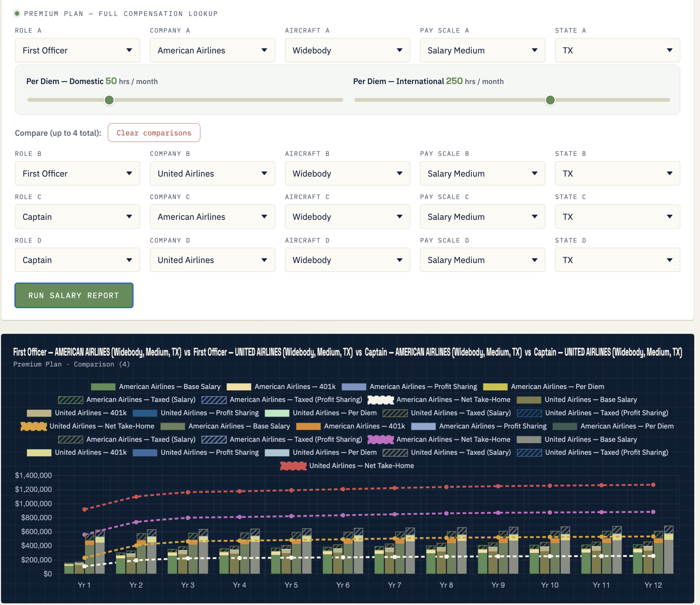The width and height of the screenshot is (700, 605).
Task: Click the '$1,400,000' axis value
Action: tap(33, 475)
